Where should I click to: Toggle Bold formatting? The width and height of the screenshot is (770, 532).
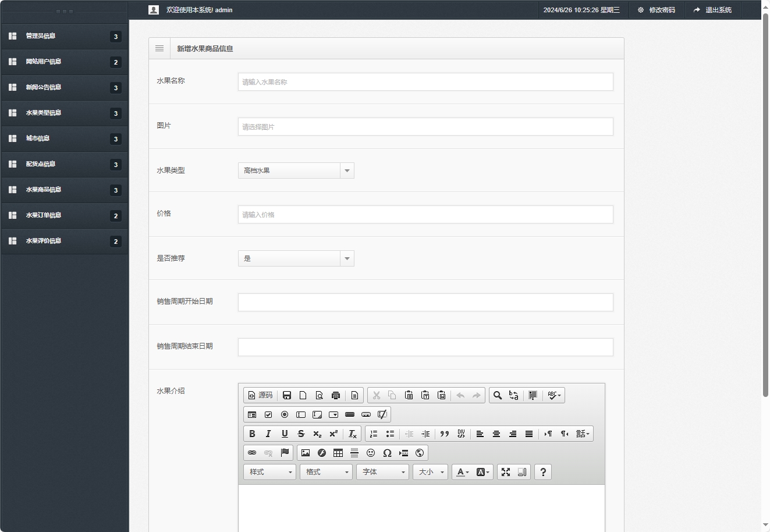[x=252, y=434]
